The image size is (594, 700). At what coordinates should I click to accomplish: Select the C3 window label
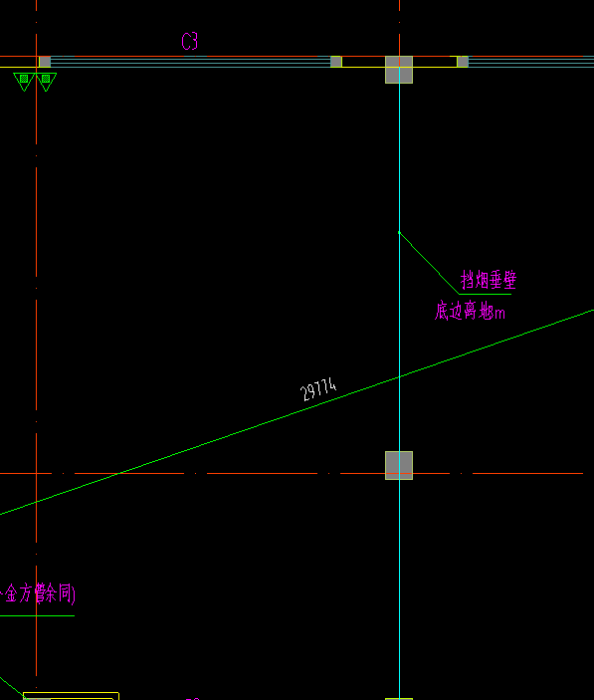189,42
